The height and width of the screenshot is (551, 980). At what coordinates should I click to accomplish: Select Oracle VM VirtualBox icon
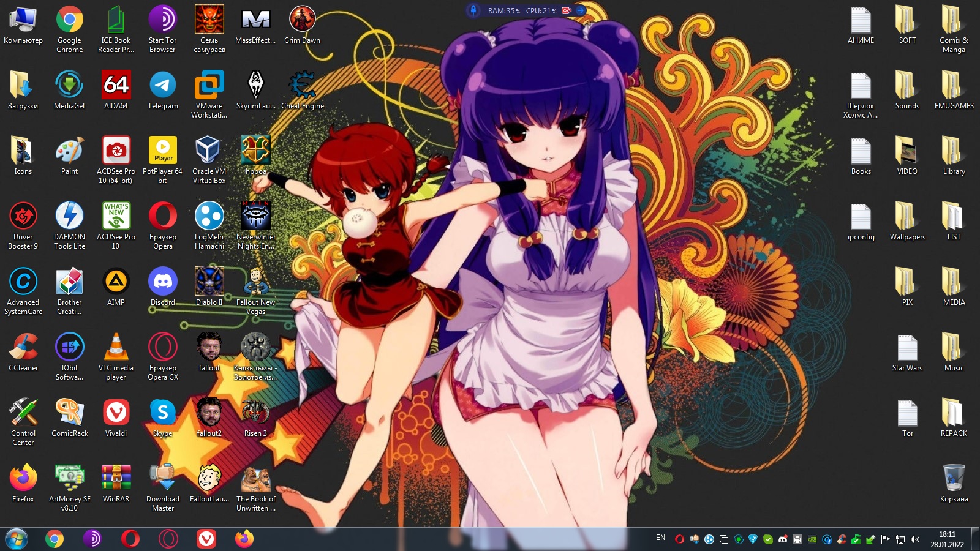209,160
